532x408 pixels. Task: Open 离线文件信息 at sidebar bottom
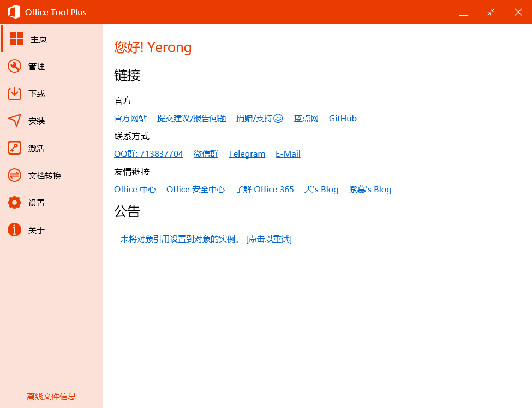coord(51,397)
